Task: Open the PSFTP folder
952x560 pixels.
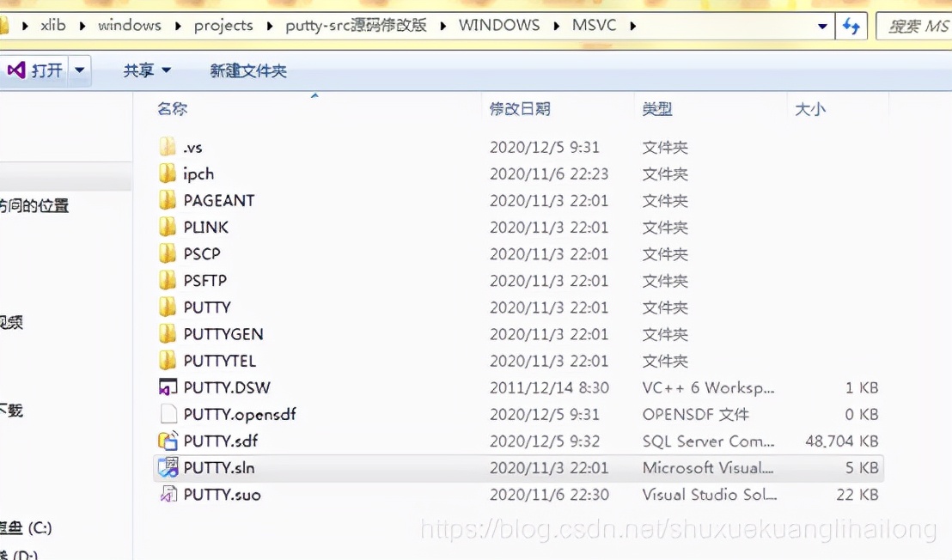Action: (210, 280)
